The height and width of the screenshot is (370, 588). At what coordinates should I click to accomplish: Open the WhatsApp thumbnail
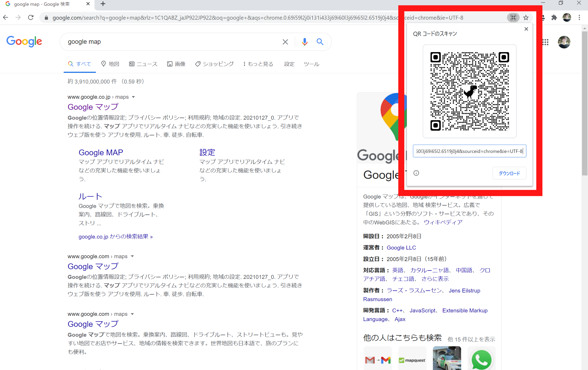coord(481,358)
